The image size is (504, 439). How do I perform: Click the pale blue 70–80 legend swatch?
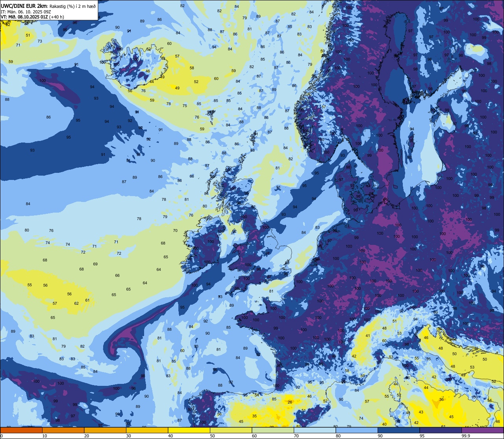click(x=315, y=430)
